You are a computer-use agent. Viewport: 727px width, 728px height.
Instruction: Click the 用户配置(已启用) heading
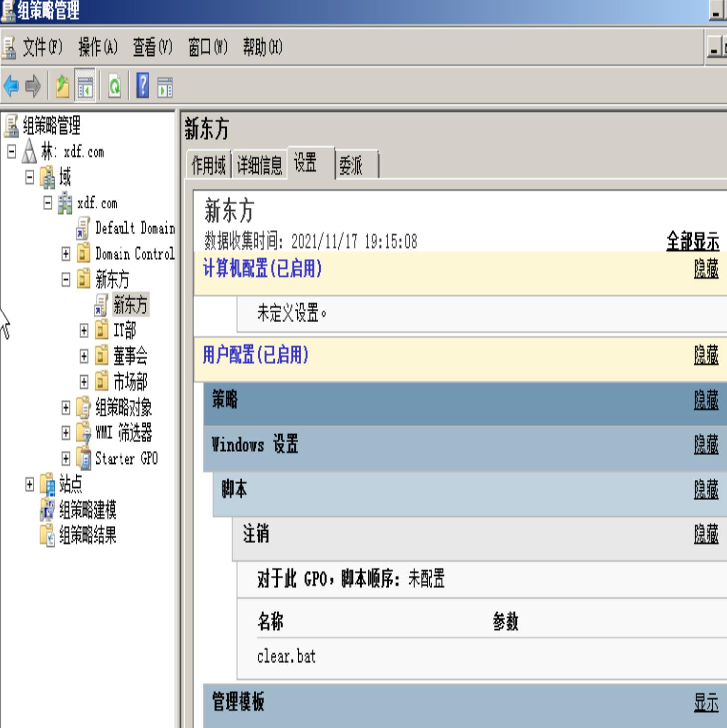(255, 355)
